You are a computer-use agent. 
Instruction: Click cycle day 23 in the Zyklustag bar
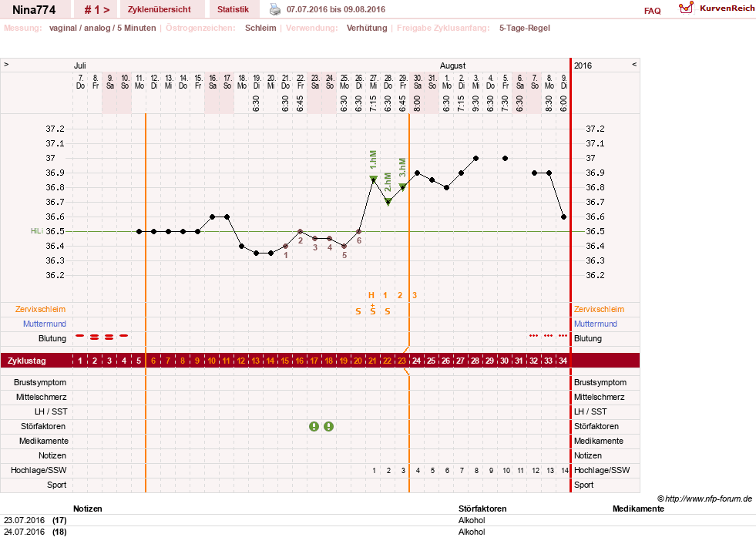click(x=402, y=361)
